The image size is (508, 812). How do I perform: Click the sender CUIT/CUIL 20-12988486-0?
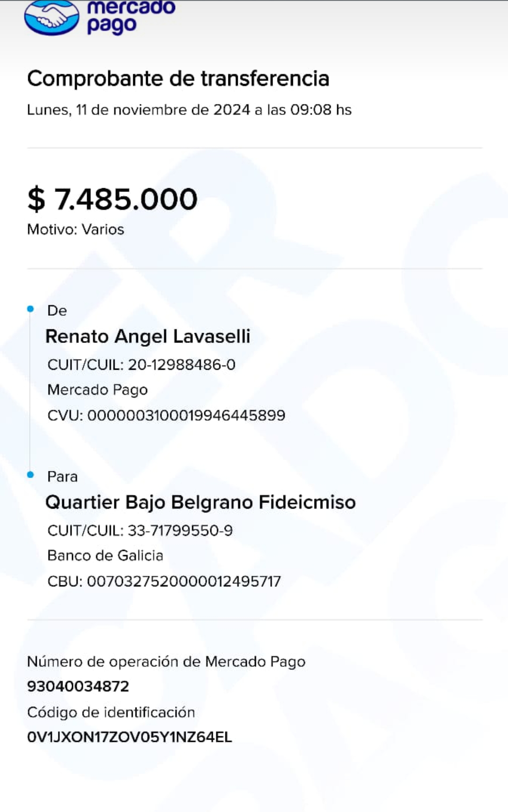coord(141,365)
